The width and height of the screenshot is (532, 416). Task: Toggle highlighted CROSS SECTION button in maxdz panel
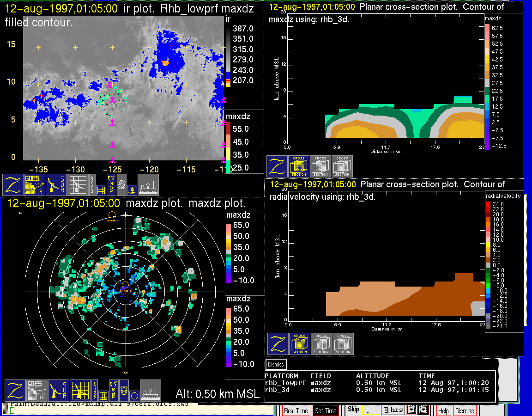point(298,166)
